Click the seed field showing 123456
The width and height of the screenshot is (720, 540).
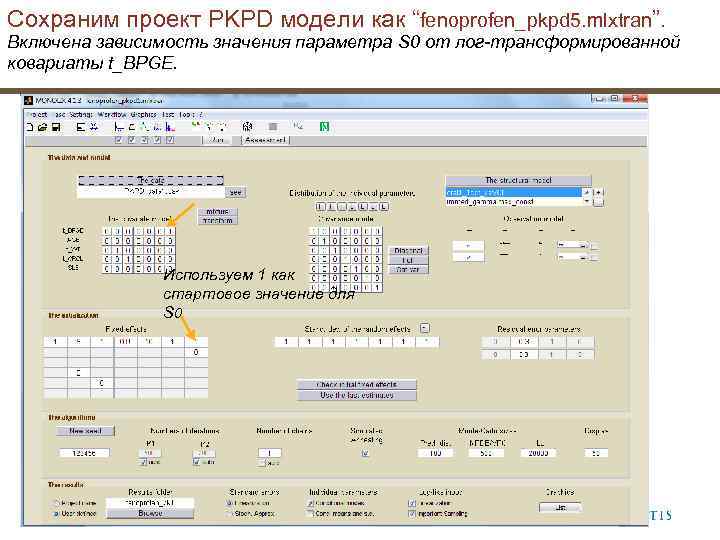coord(84,453)
